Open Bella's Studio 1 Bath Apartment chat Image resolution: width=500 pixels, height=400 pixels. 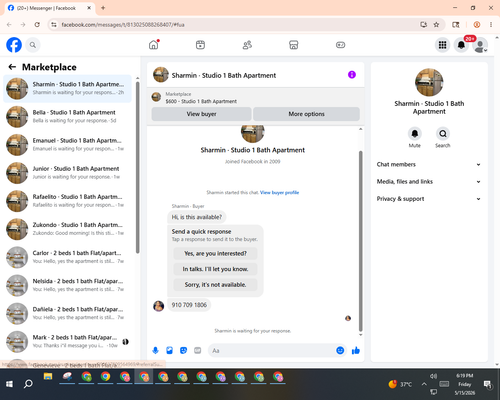click(67, 116)
